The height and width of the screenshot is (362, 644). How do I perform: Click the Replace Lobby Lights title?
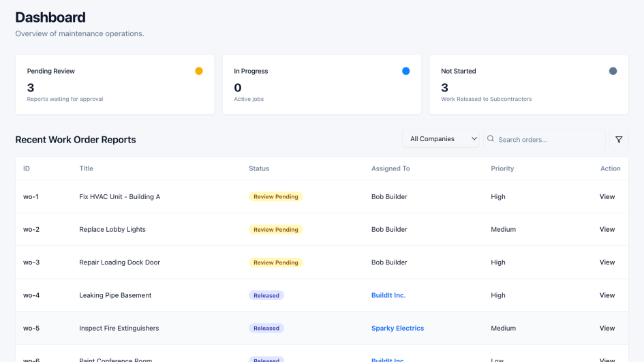[x=112, y=229]
